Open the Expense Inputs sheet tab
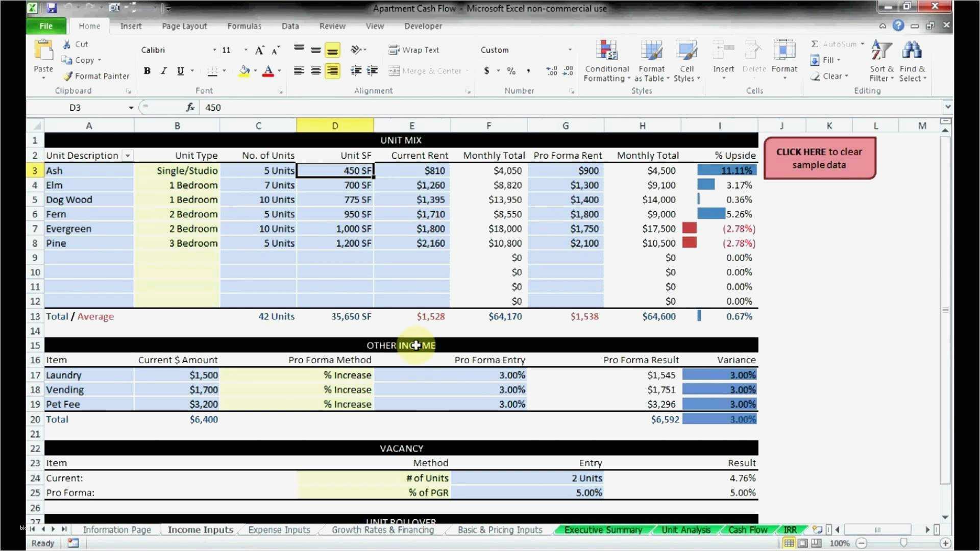The height and width of the screenshot is (551, 980). [279, 530]
